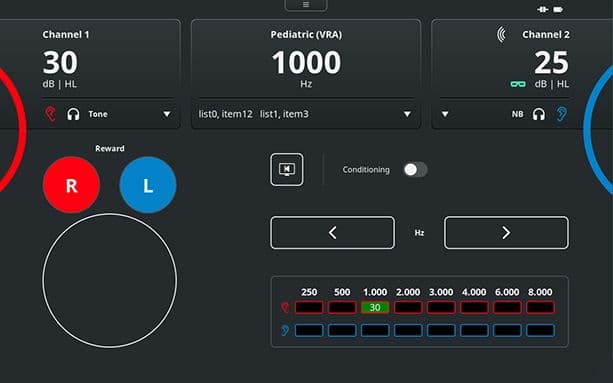
Task: Expand the Tone stimulus dropdown in Channel 1
Action: [x=167, y=114]
